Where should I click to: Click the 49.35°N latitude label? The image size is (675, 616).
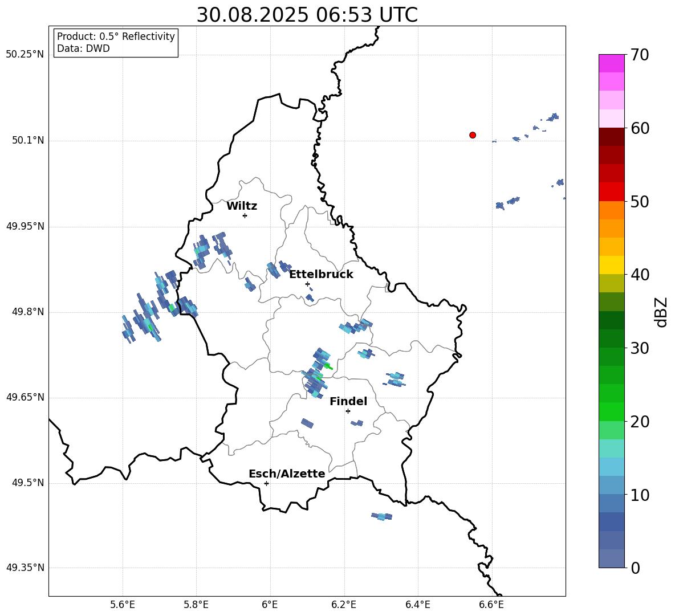coord(25,568)
